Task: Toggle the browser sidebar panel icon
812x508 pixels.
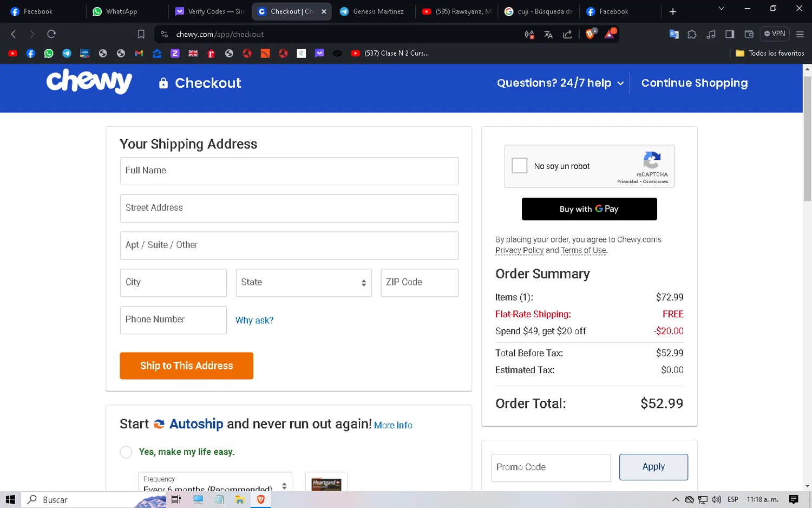Action: [730, 34]
